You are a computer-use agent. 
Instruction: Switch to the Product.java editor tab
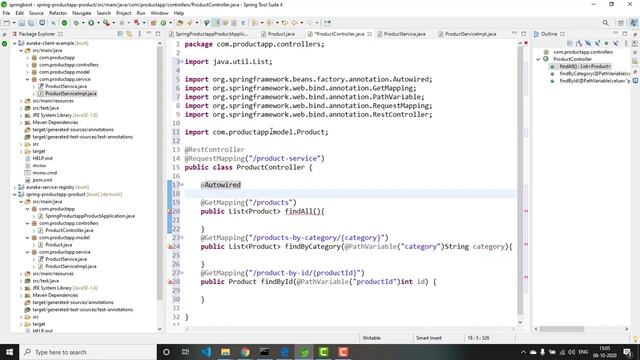pyautogui.click(x=278, y=34)
